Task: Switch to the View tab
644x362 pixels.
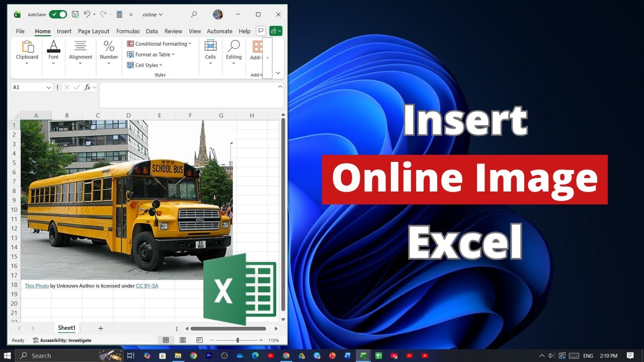Action: coord(195,31)
